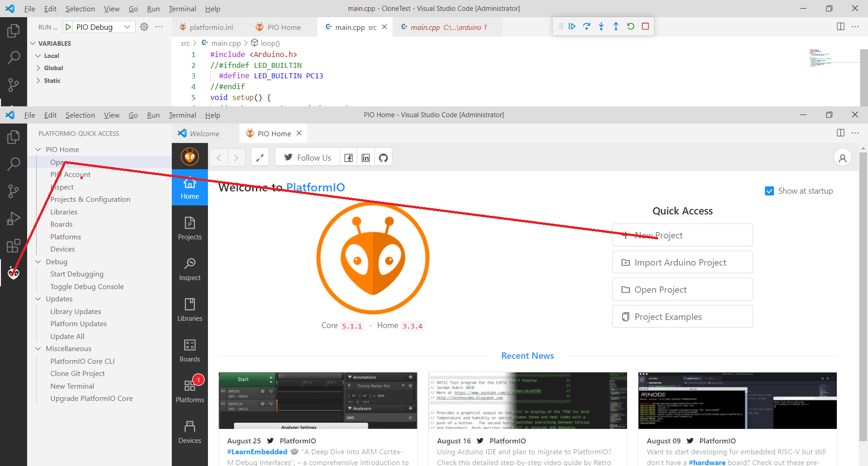
Task: Split the editor in the PIO Home window
Action: pyautogui.click(x=840, y=133)
